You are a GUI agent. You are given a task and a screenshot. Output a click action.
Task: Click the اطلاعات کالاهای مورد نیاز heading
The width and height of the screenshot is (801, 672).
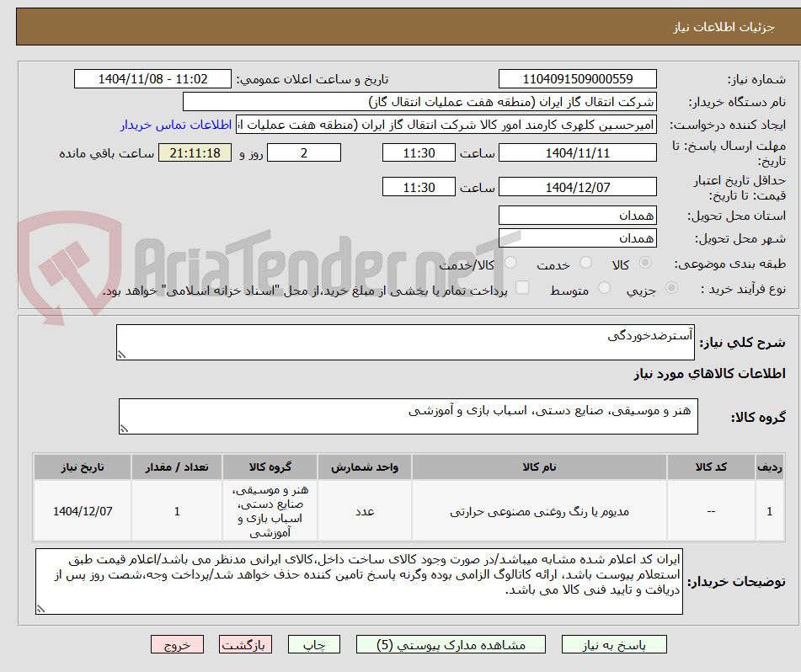tap(709, 374)
